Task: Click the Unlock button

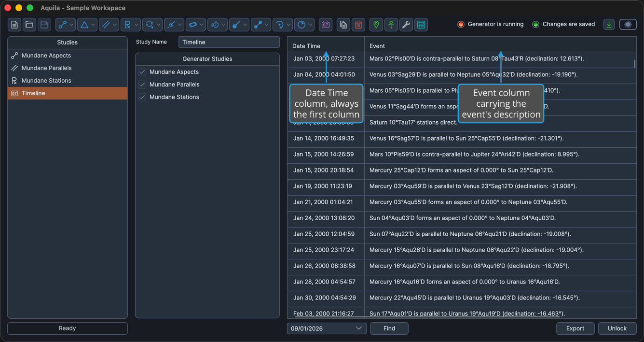Action: [617, 328]
